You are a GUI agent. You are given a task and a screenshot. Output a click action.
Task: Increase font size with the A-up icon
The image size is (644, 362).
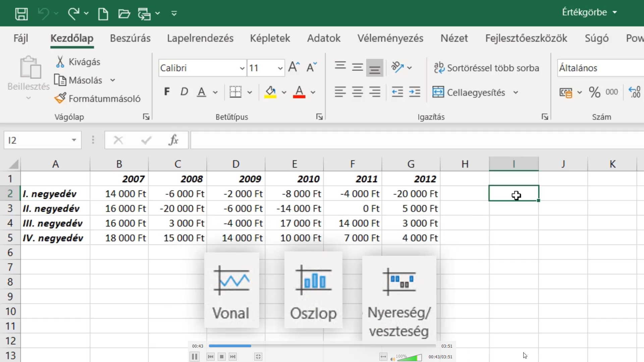pyautogui.click(x=294, y=67)
